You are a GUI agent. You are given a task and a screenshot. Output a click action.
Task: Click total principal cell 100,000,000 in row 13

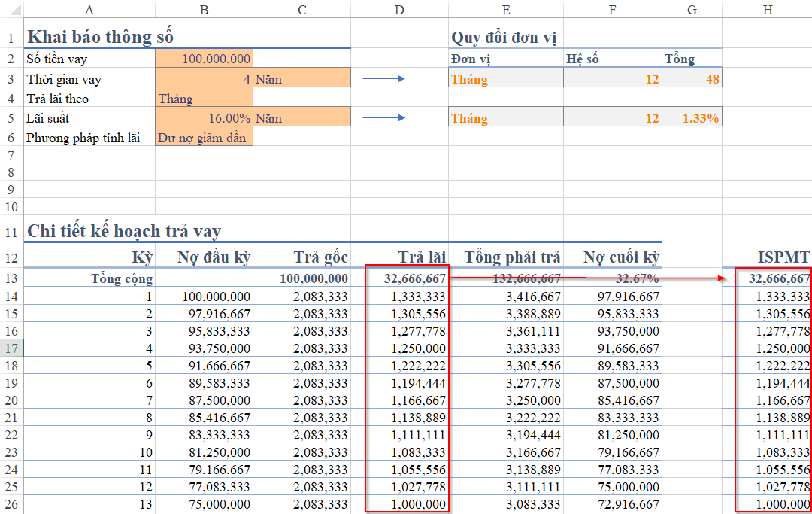(302, 278)
